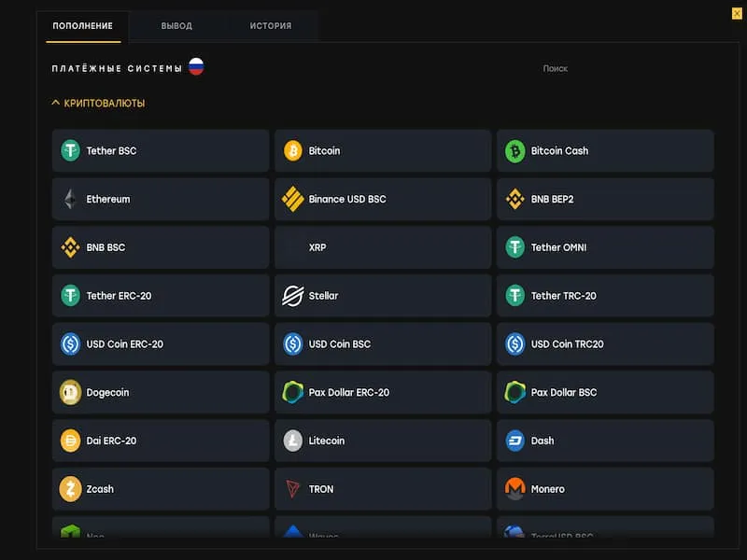Click 'USD Coin ERC-20' label text
The width and height of the screenshot is (747, 560).
(125, 343)
